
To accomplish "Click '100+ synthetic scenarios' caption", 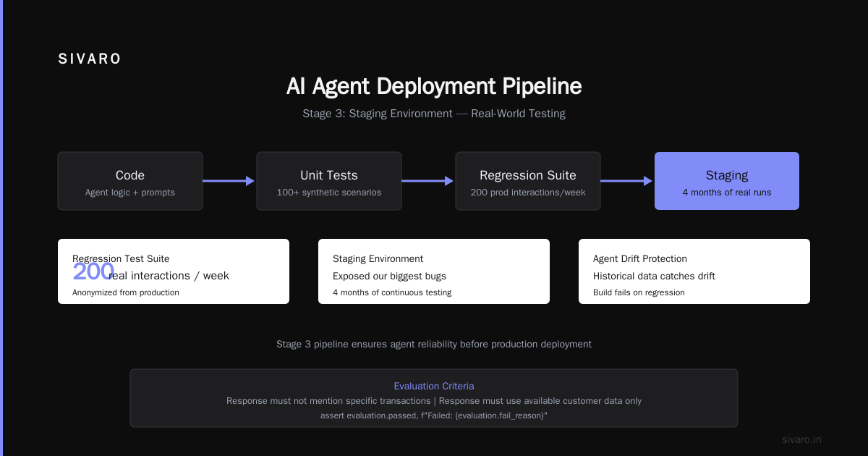I will pos(329,193).
